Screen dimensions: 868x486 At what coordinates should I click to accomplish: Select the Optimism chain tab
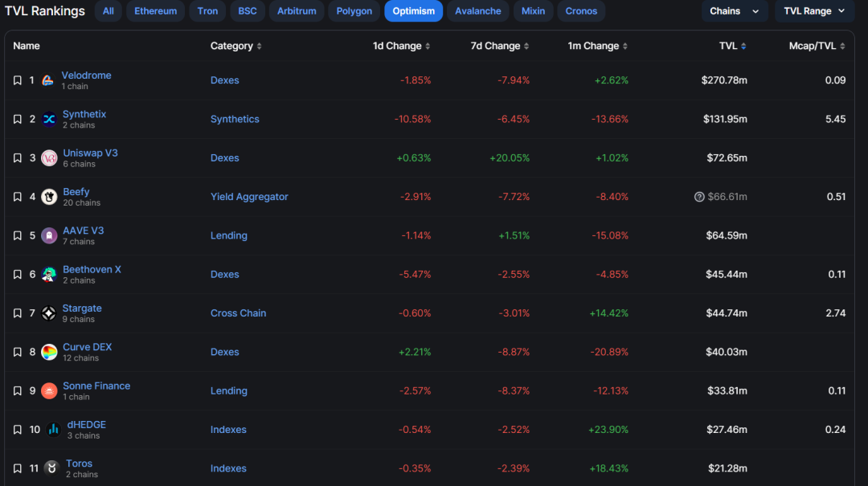[414, 11]
